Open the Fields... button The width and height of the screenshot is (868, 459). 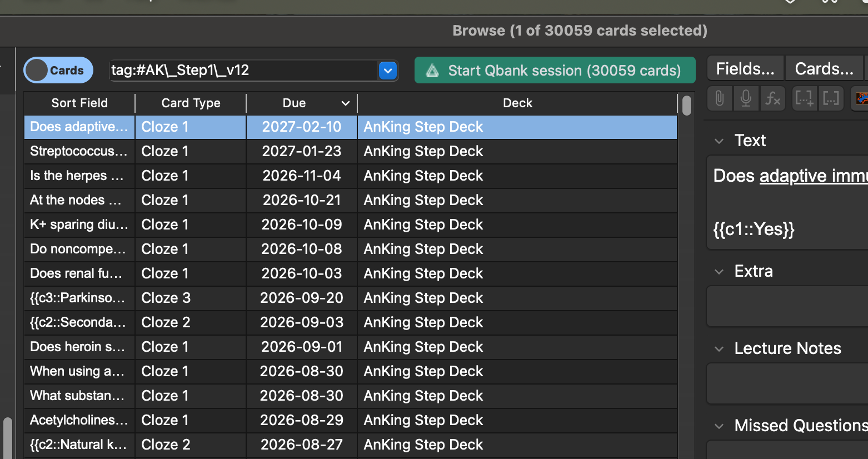[745, 69]
